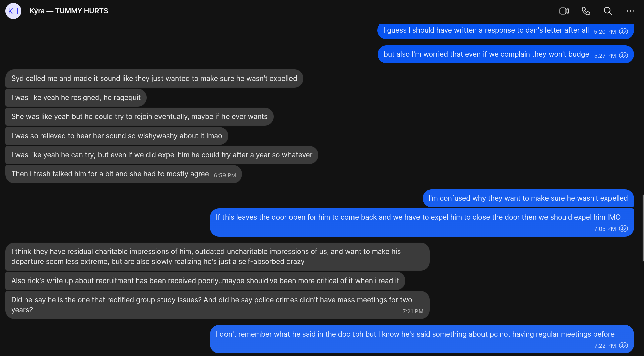This screenshot has width=644, height=356.
Task: Click the KH contact avatar
Action: coord(13,11)
